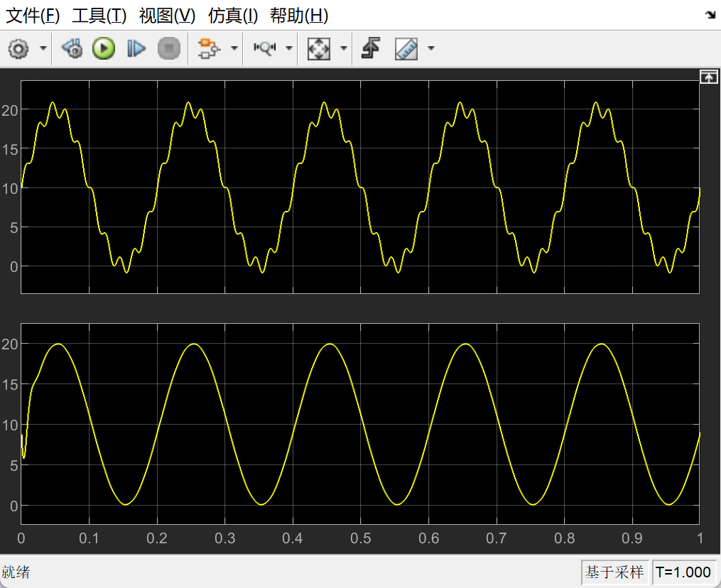Click the dock scope arrow at menu bar right
Screen dimensions: 721x588
pos(710,15)
